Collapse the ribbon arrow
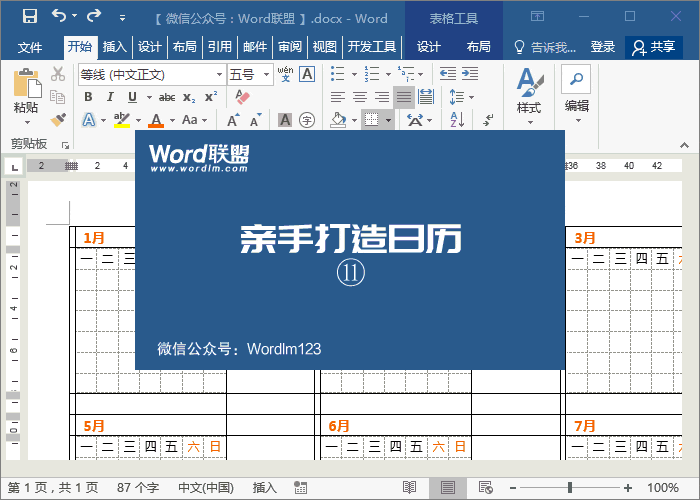Image resolution: width=700 pixels, height=500 pixels. point(684,145)
